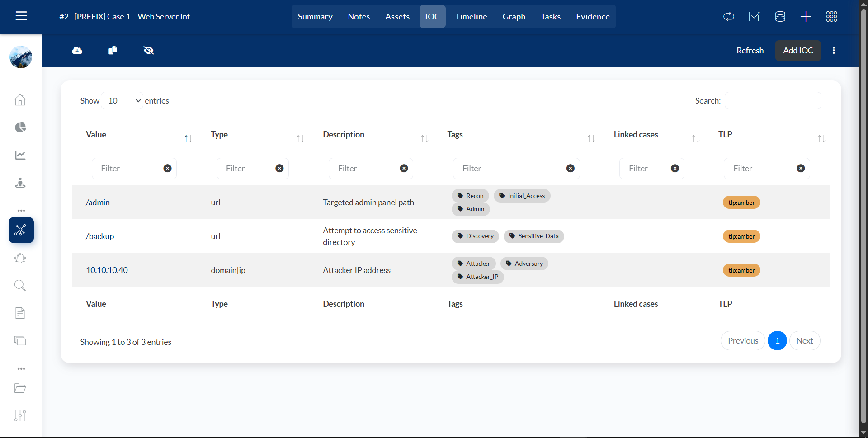Open the Show entries count dropdown
The width and height of the screenshot is (868, 438).
(x=123, y=101)
